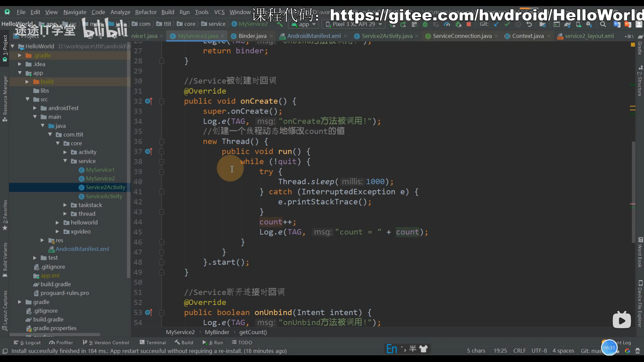
Task: Open the Resource Manager side panel
Action: 5,99
